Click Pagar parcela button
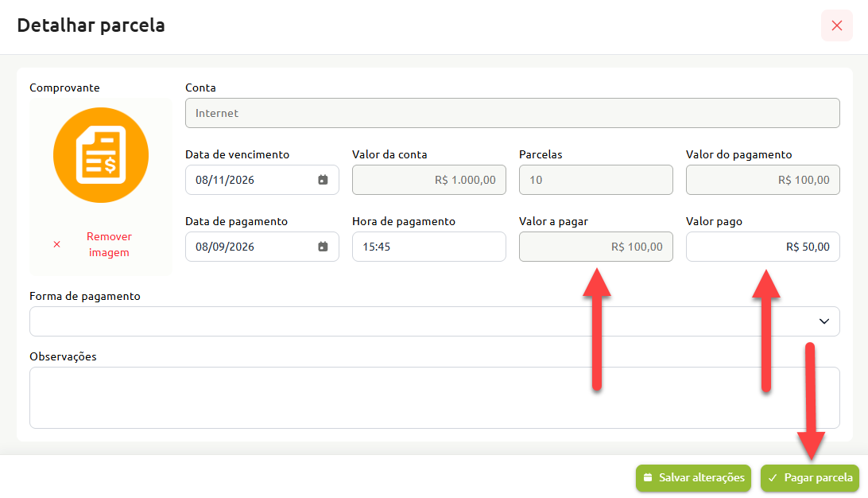868x498 pixels. [x=810, y=478]
